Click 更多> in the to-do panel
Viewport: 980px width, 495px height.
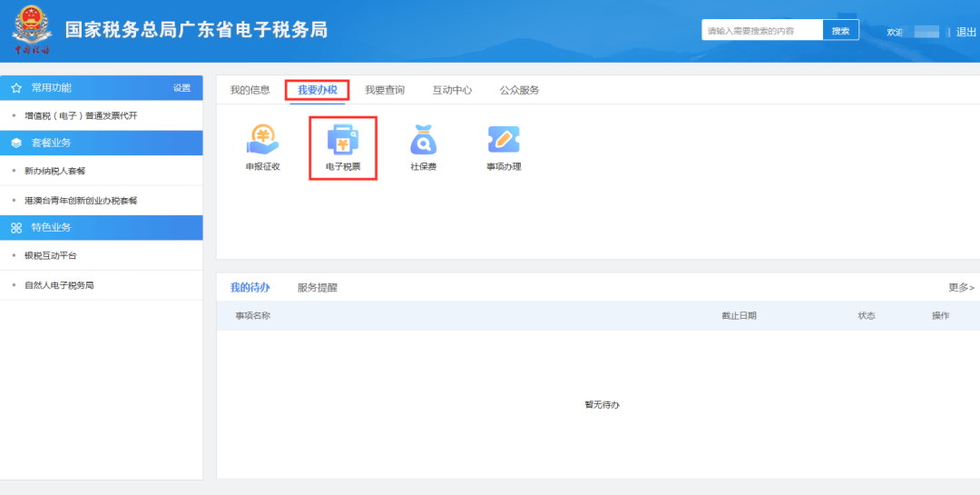(961, 287)
